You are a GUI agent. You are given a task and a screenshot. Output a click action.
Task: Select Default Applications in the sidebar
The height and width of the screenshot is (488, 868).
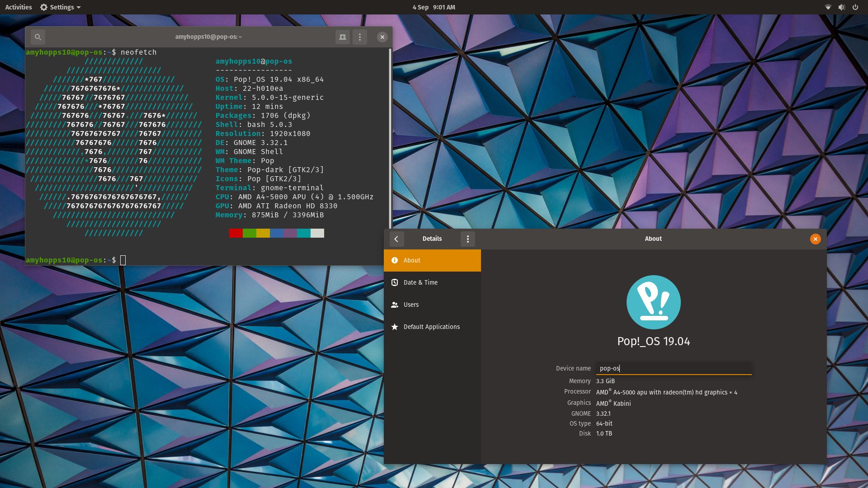[x=432, y=327]
